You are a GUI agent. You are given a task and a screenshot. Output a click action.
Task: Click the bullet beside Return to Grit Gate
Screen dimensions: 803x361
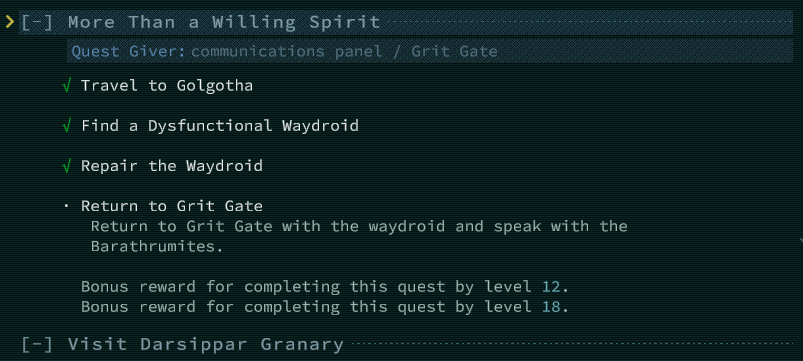(66, 206)
